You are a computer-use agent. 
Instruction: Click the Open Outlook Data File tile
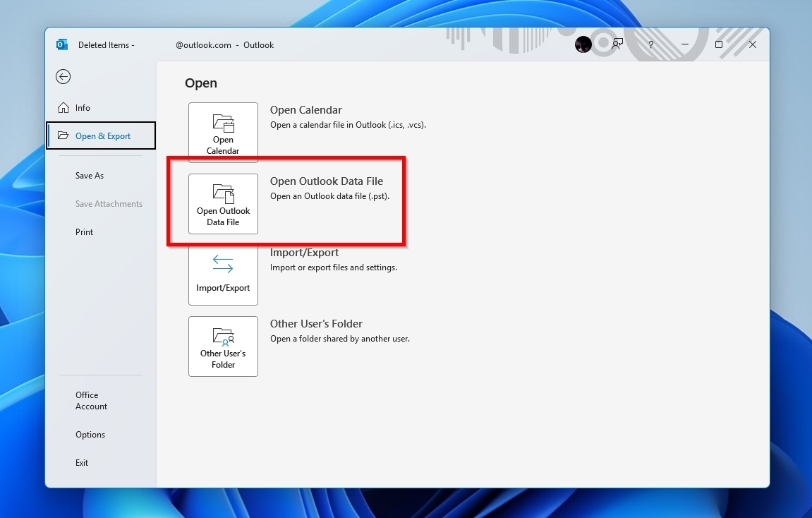223,203
